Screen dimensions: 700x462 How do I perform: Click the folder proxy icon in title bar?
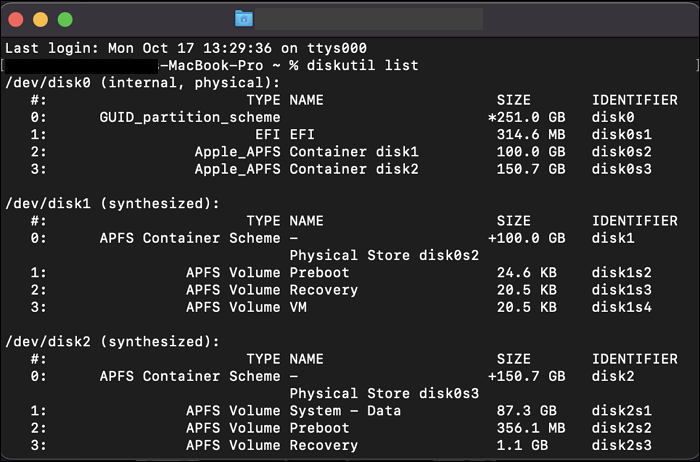point(244,19)
